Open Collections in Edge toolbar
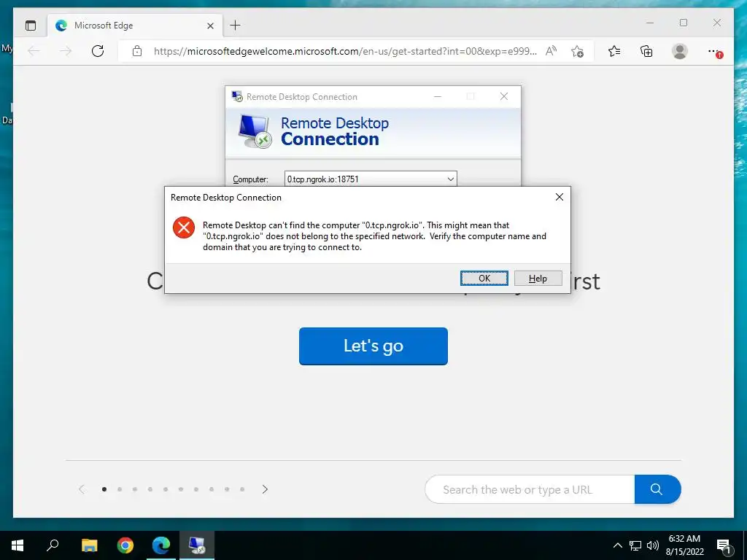The width and height of the screenshot is (747, 560). (646, 51)
